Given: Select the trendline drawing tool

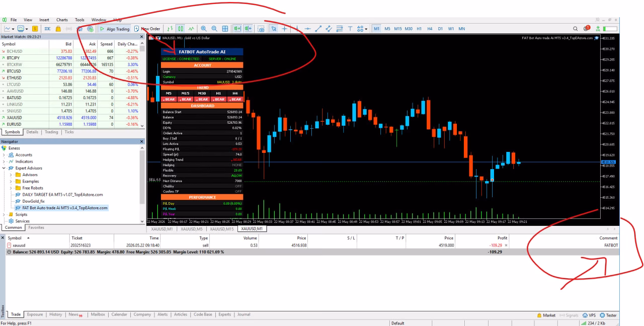Looking at the screenshot, I should tap(318, 29).
